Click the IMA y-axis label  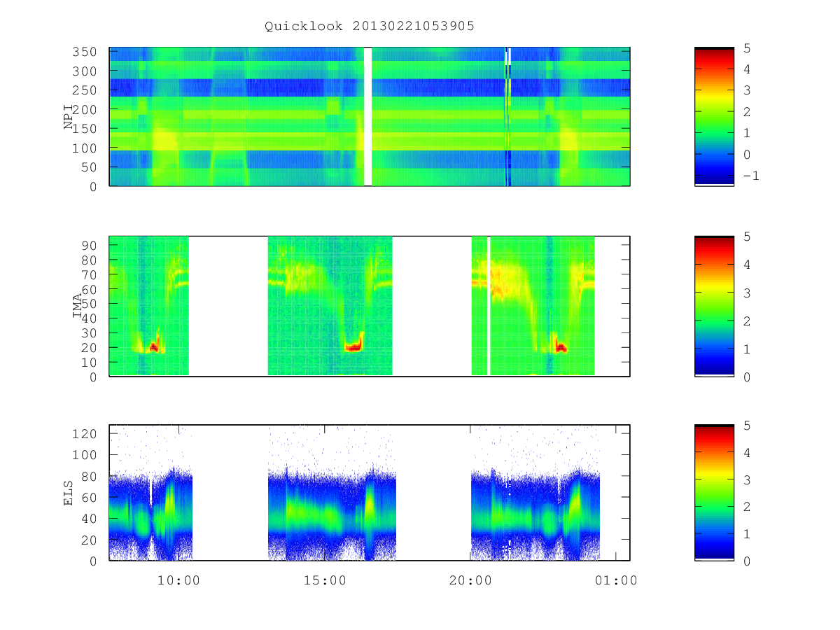point(78,306)
